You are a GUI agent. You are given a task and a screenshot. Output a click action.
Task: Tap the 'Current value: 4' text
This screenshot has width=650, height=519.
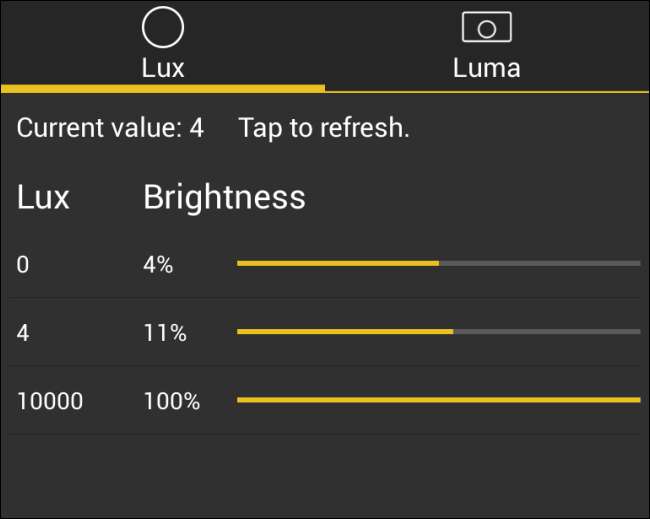(110, 128)
